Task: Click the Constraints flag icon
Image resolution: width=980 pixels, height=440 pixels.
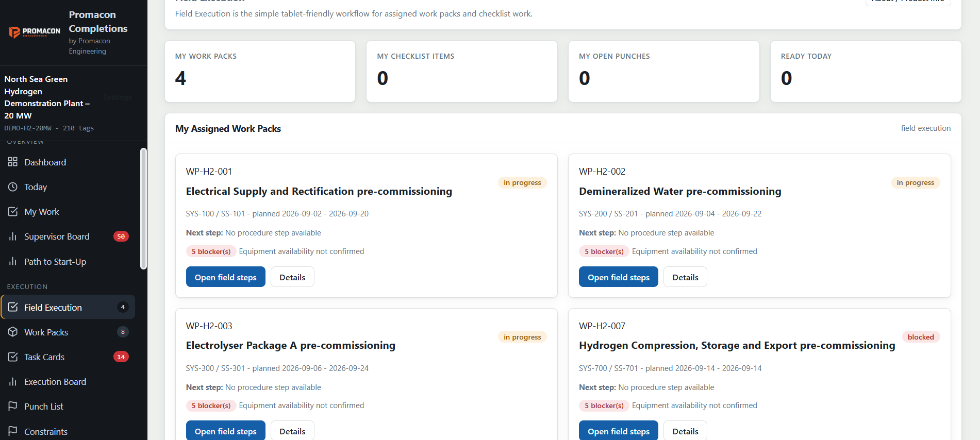Action: (13, 431)
